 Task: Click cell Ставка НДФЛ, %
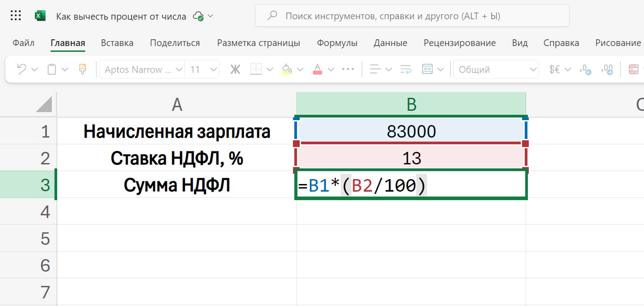coord(177,158)
